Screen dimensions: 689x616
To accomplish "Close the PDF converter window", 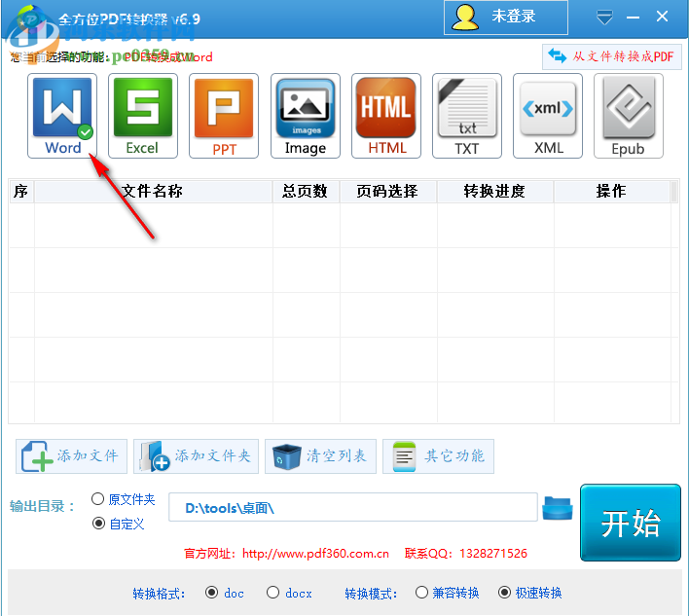I will (662, 17).
